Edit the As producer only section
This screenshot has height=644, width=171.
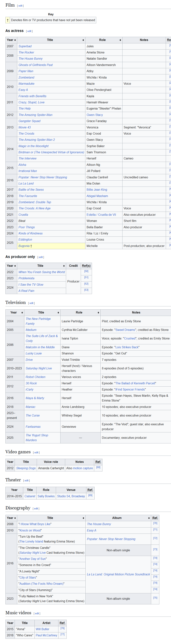pos(41,257)
